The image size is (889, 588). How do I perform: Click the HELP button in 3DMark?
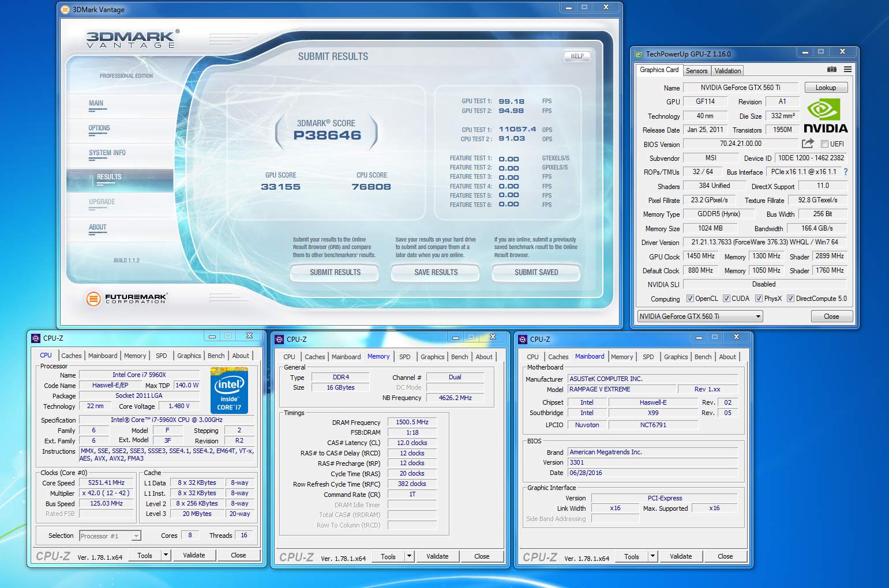577,56
